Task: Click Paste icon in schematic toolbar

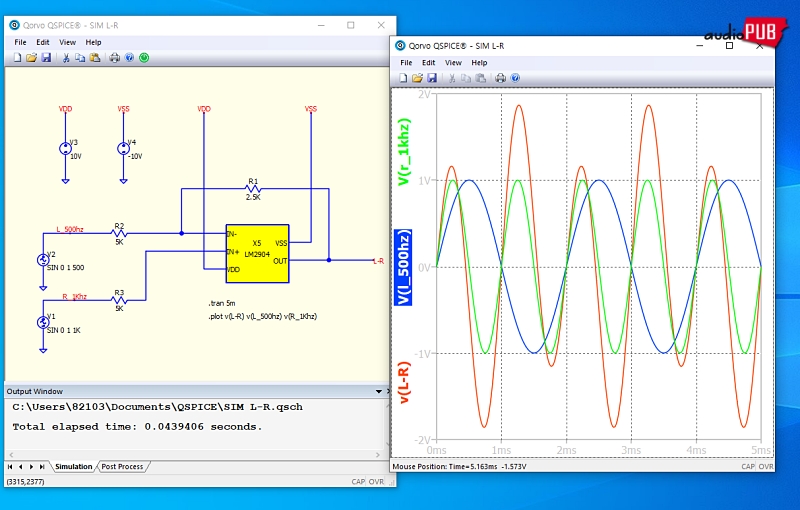Action: [94, 58]
